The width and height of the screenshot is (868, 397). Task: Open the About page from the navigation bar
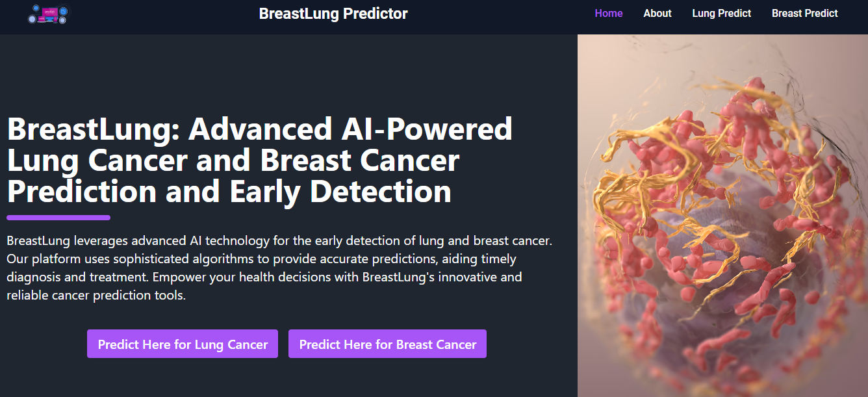(657, 13)
